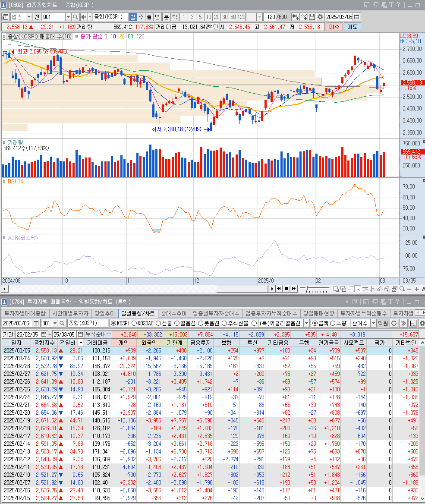Click the save chart floppy disk icon
The width and height of the screenshot is (425, 504).
312,17
